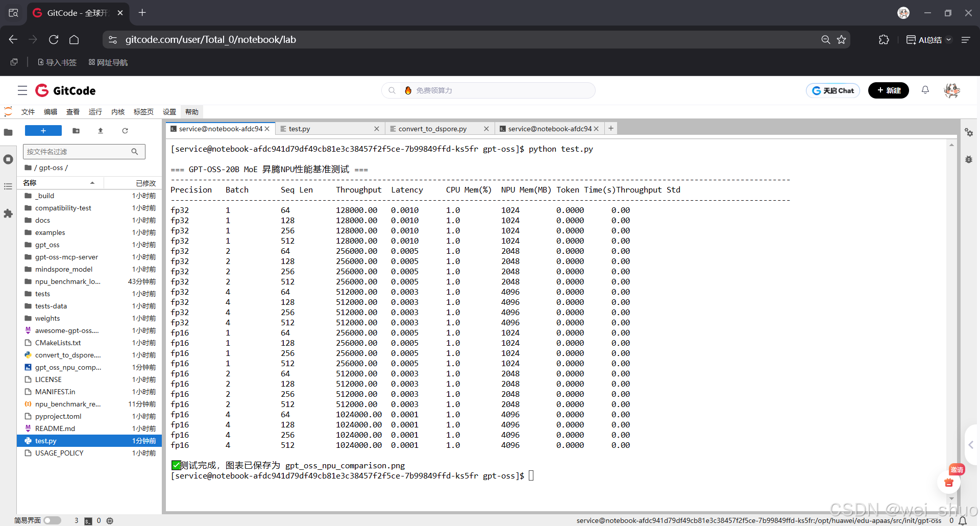Close the test.py tab
This screenshot has height=526, width=980.
point(377,129)
